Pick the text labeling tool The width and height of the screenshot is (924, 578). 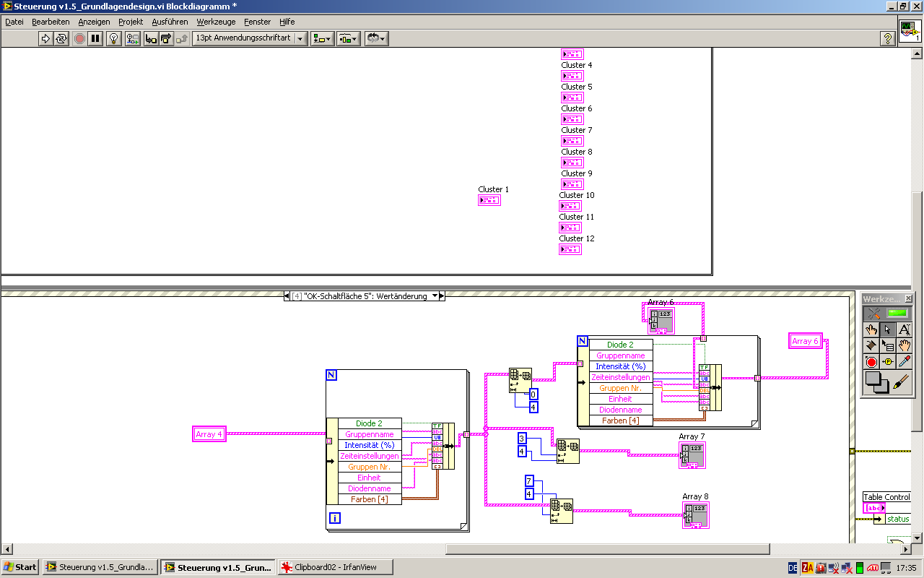904,329
